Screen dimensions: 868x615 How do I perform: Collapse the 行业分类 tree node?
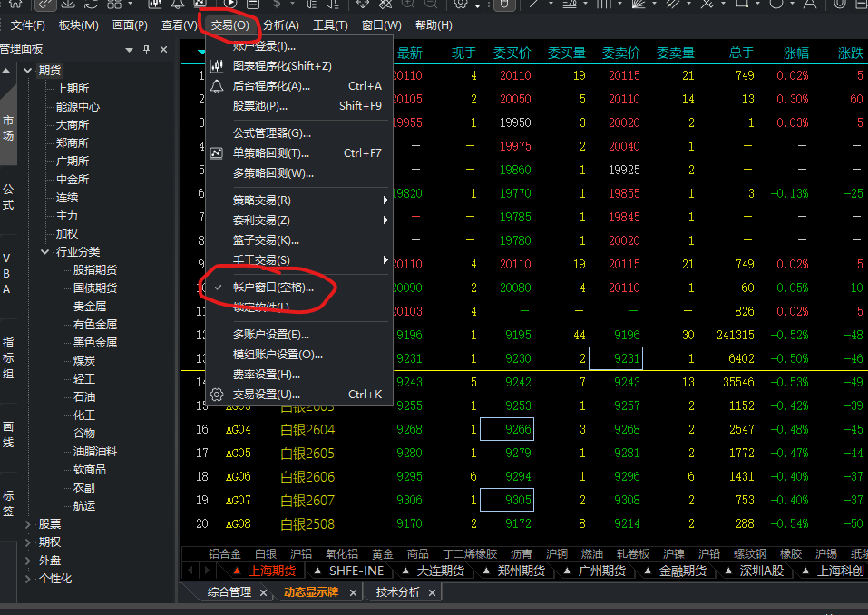[x=45, y=252]
